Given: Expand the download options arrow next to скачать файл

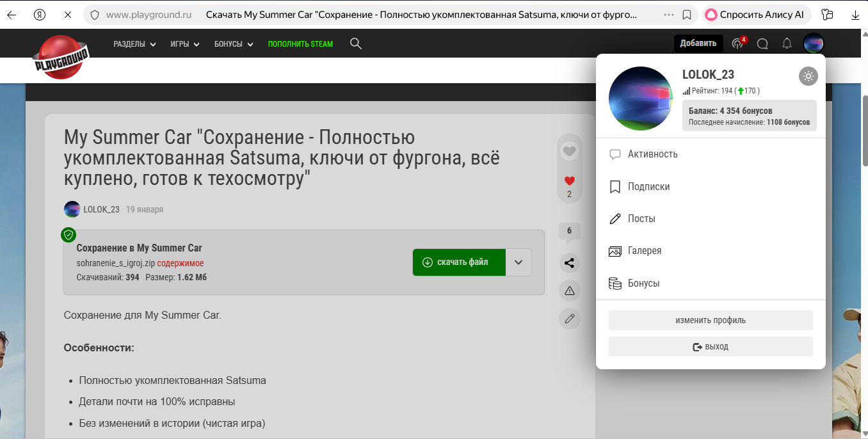Looking at the screenshot, I should tap(518, 262).
